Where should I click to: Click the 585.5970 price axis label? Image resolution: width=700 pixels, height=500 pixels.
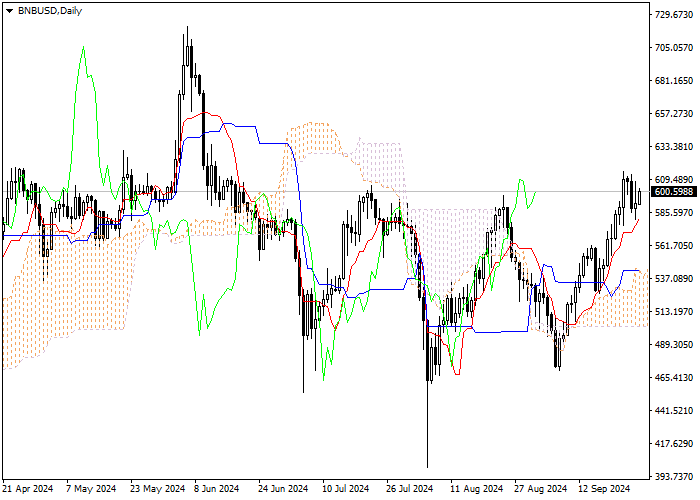pos(674,213)
